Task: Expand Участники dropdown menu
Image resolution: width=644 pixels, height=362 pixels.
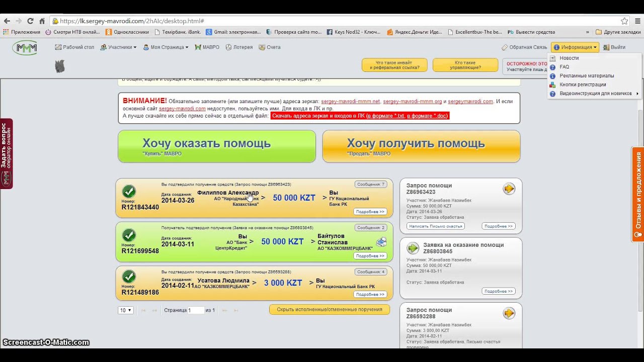Action: (x=118, y=47)
